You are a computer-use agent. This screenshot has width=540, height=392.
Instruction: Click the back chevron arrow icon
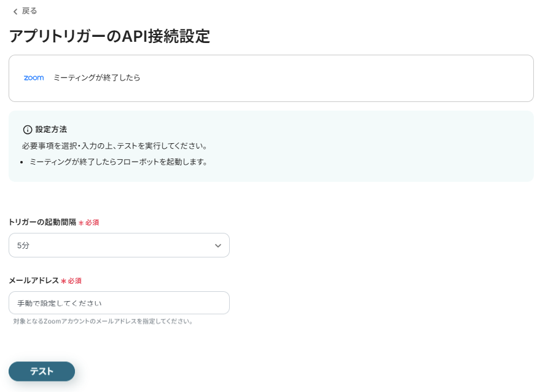[15, 11]
